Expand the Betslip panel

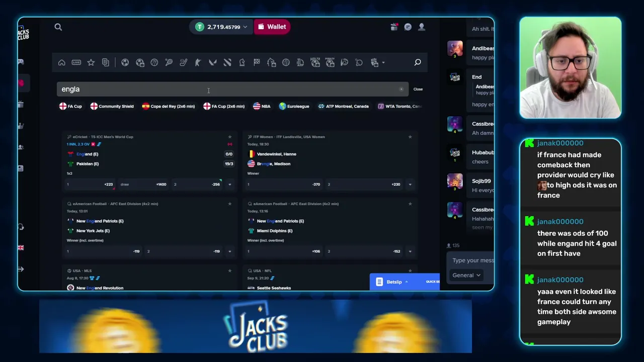(x=405, y=282)
